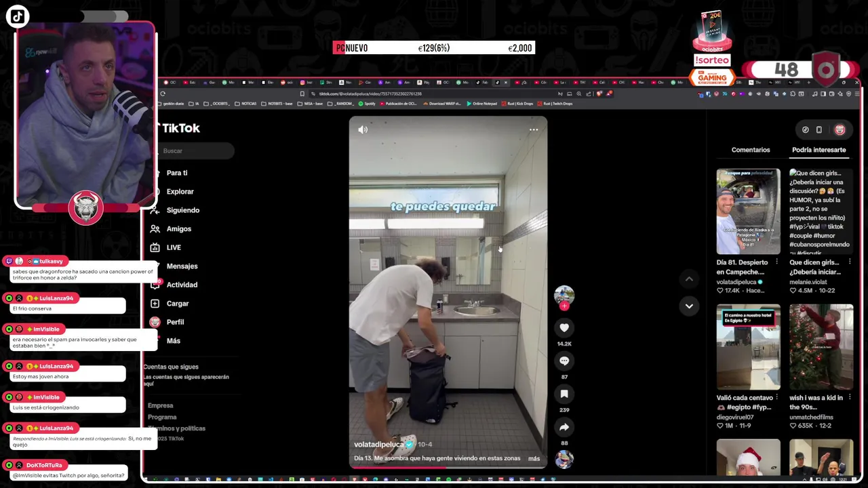Image resolution: width=868 pixels, height=488 pixels.
Task: Open volatadipeluca username on video
Action: click(379, 445)
